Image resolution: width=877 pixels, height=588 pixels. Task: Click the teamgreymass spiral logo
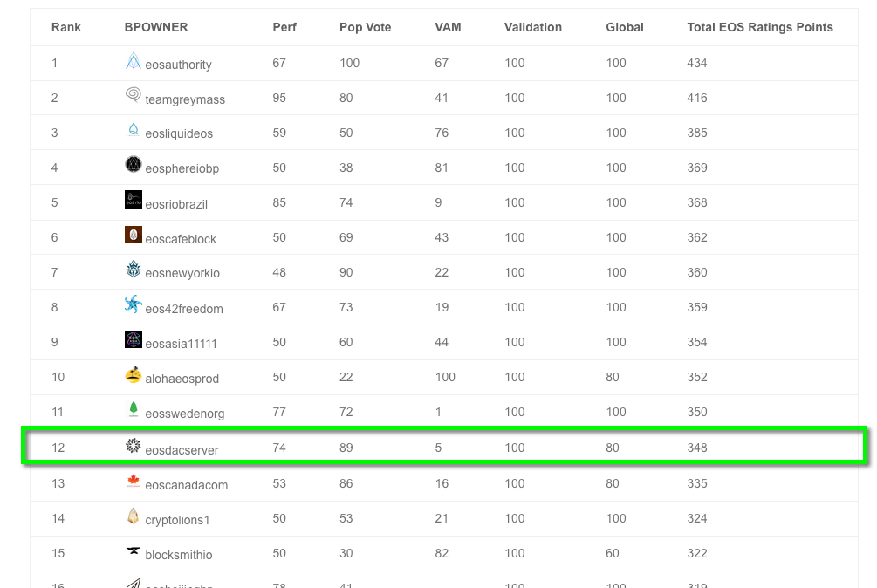[x=134, y=95]
